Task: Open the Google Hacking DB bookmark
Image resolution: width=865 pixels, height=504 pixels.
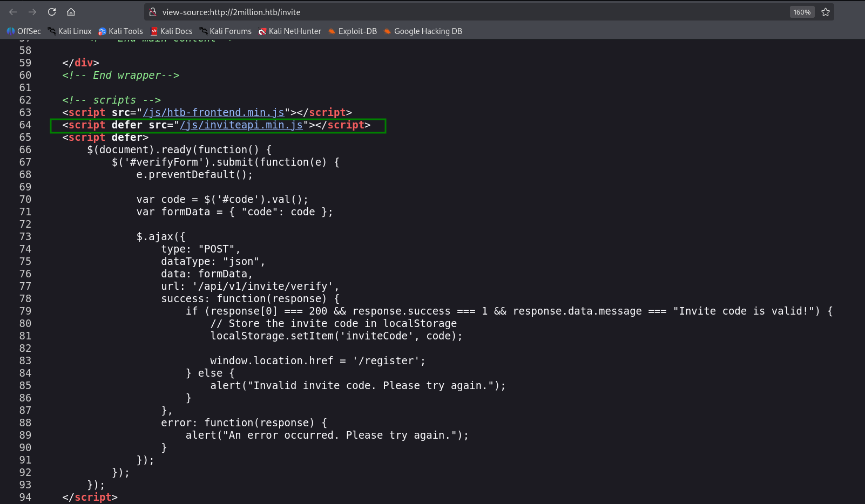Action: tap(423, 31)
